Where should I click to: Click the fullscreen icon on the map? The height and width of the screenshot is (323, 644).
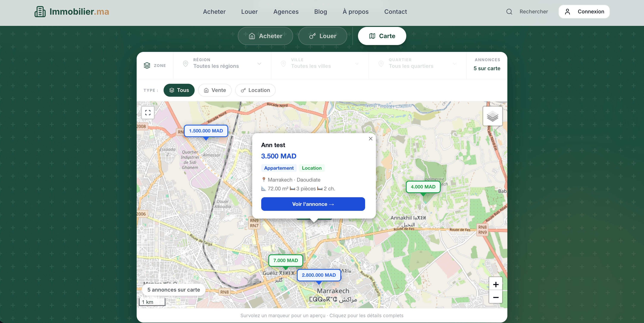coord(147,113)
